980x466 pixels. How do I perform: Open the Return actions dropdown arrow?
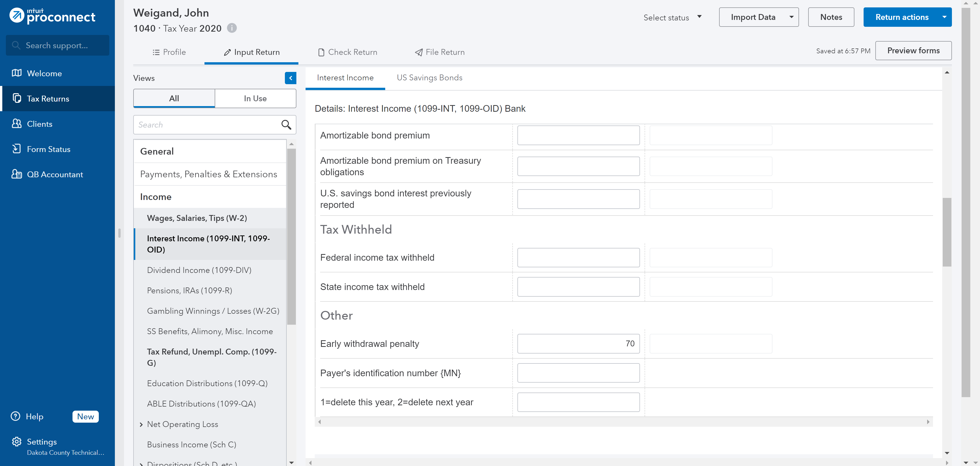945,17
